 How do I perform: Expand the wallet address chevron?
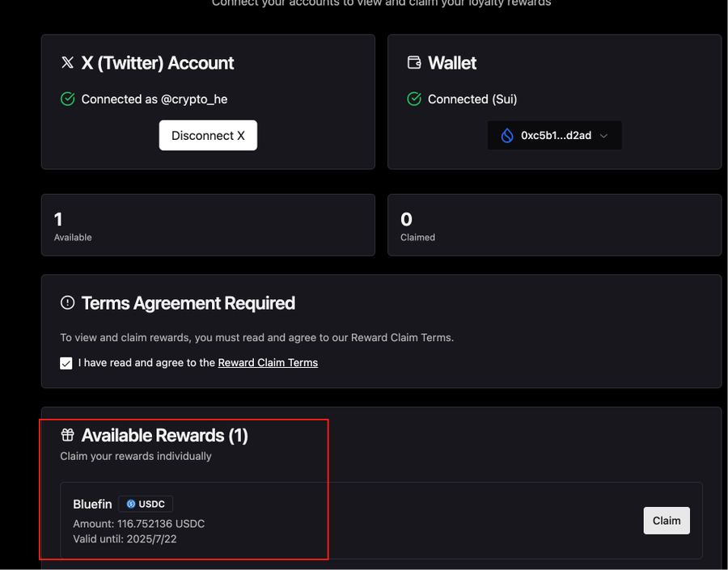click(x=603, y=136)
